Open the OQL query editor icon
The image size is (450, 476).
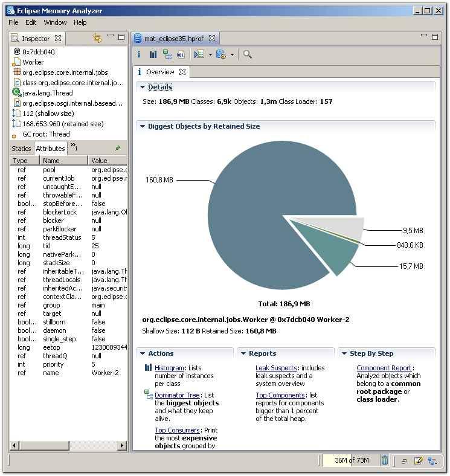[181, 54]
